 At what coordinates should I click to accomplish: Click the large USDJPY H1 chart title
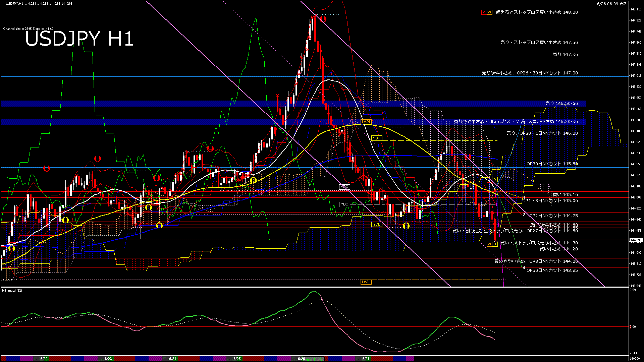tap(79, 38)
